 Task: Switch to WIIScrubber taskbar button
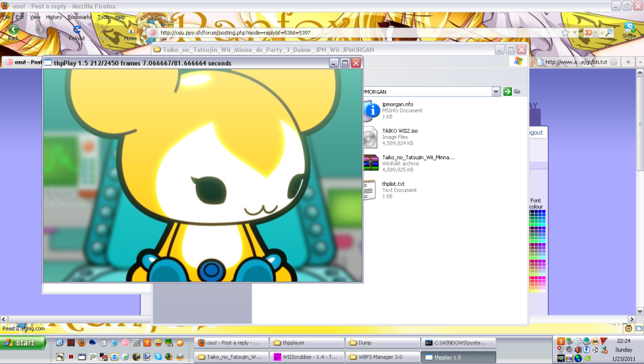tap(307, 356)
